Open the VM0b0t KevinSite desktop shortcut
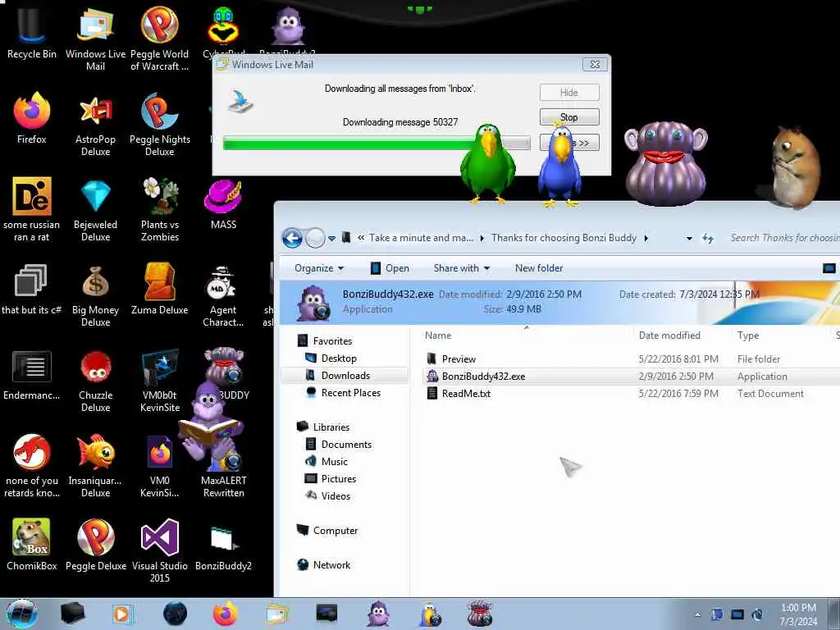Screen dimensions: 840x630 pyautogui.click(x=160, y=381)
